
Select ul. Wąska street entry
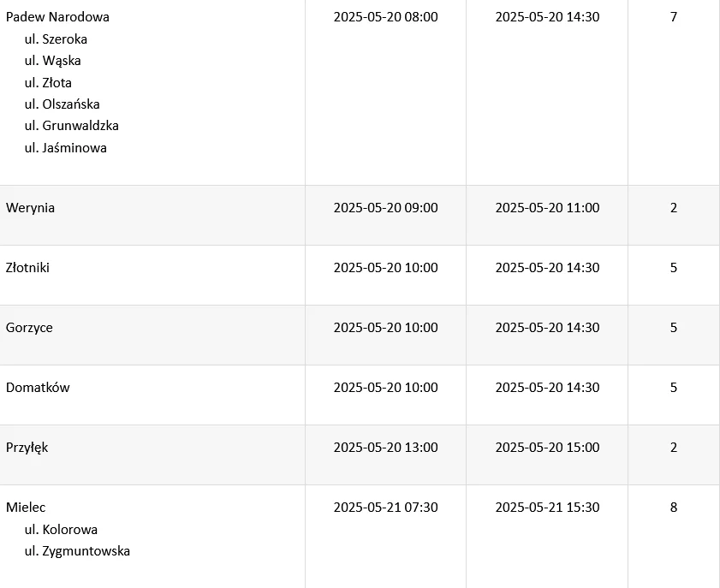tap(53, 61)
